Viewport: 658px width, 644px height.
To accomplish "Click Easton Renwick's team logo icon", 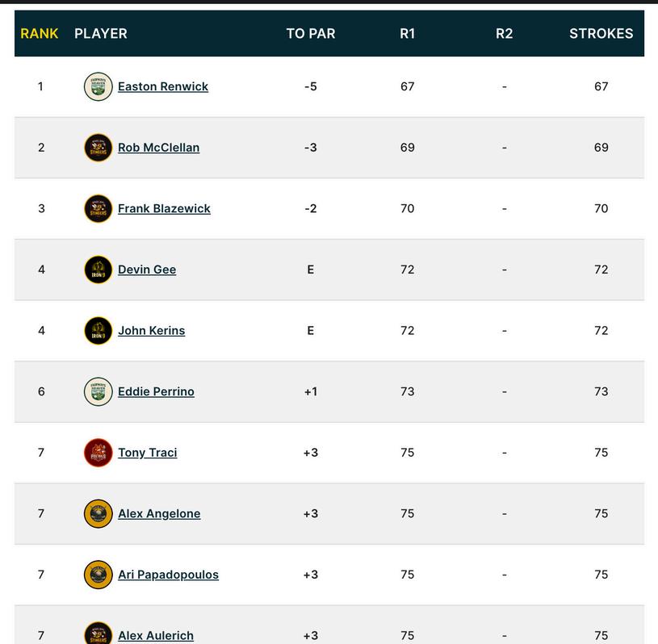I will [98, 86].
